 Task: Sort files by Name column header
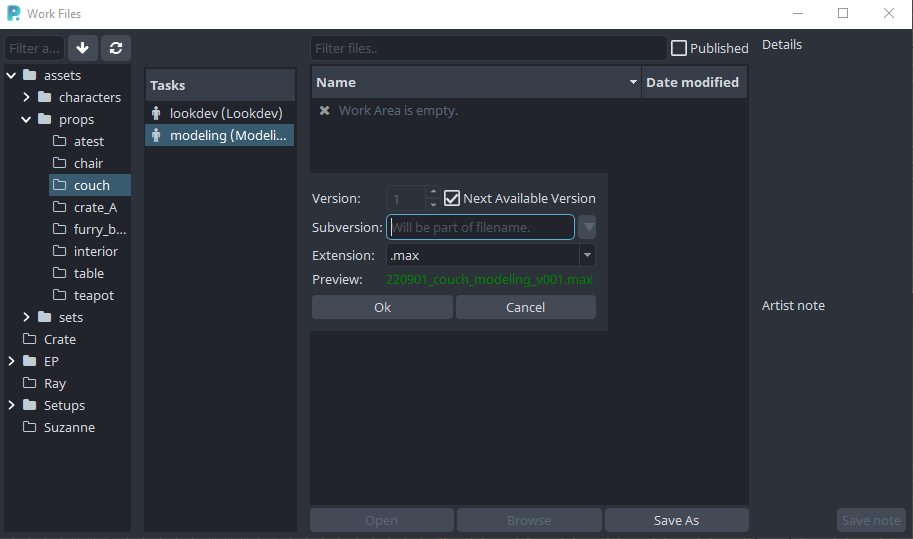[476, 82]
